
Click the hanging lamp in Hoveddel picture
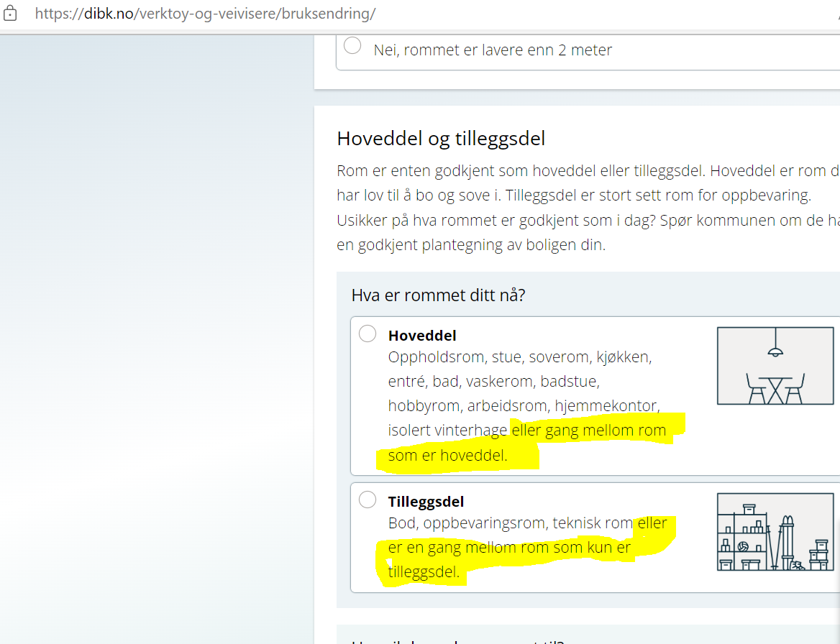click(775, 349)
